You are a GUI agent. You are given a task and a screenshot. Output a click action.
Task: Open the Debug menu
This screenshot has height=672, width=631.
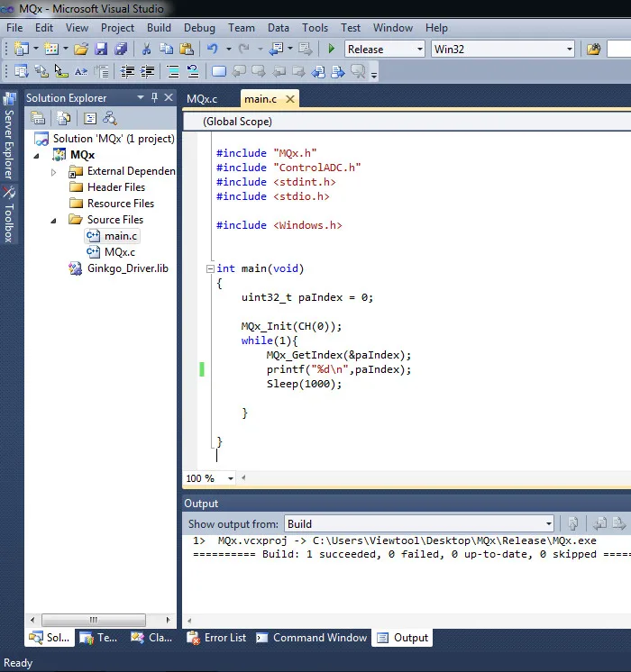coord(199,28)
